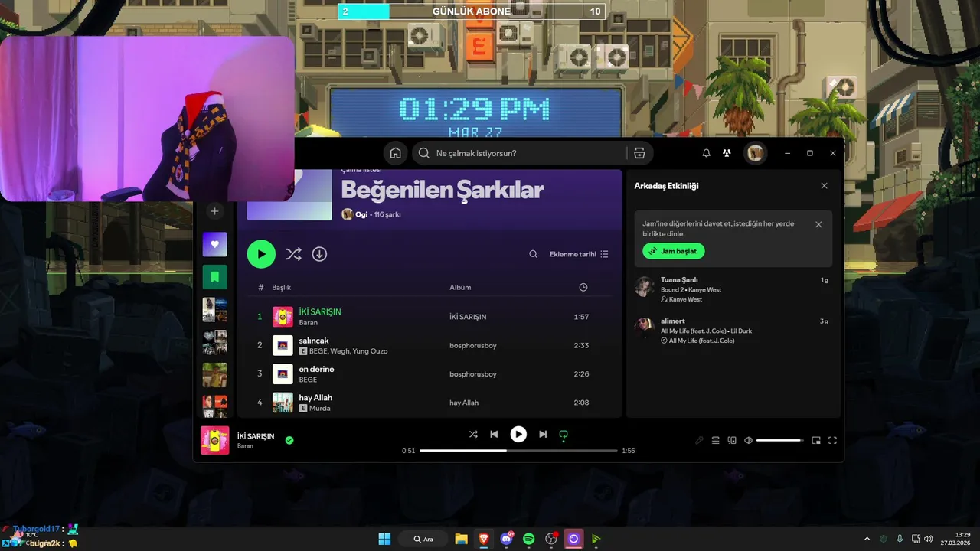Enter full screen mode in player
Viewport: 980px width, 551px height.
coord(832,440)
